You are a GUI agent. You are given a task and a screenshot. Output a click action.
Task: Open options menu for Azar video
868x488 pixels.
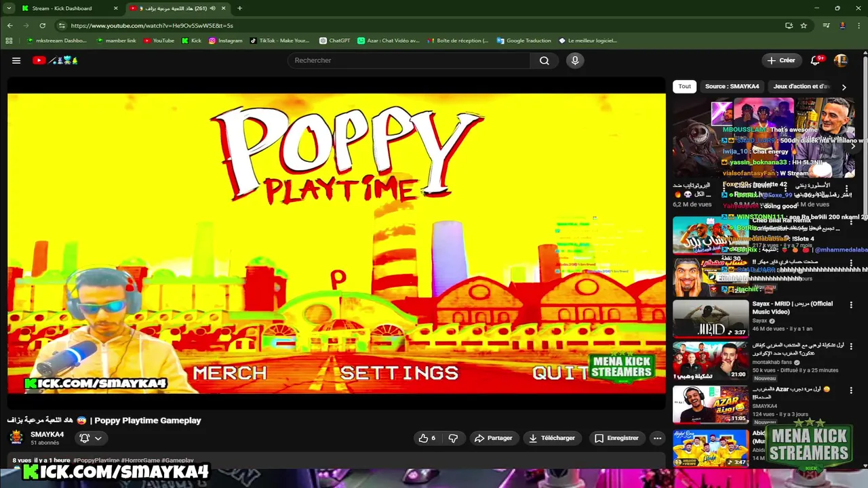coord(851,390)
